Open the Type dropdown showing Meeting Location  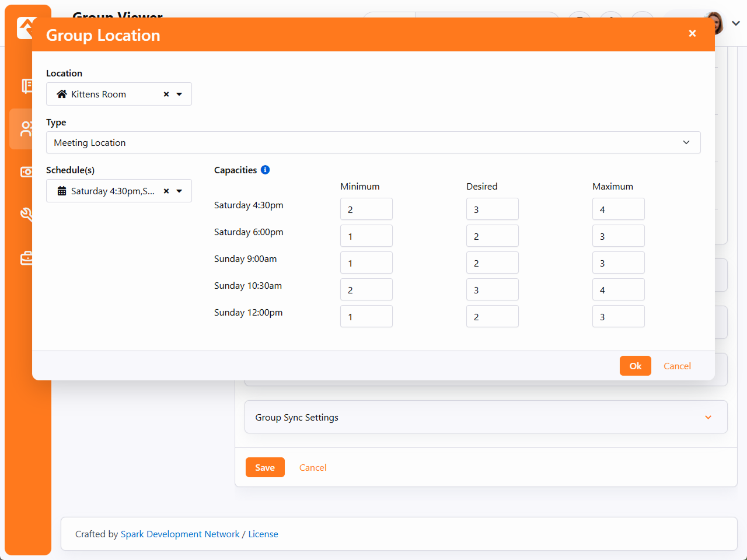pos(373,142)
